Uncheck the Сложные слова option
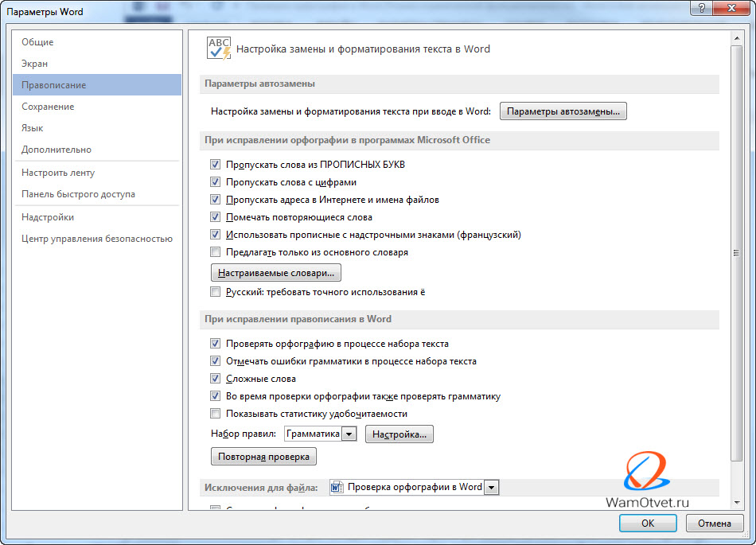This screenshot has width=756, height=545. [215, 379]
